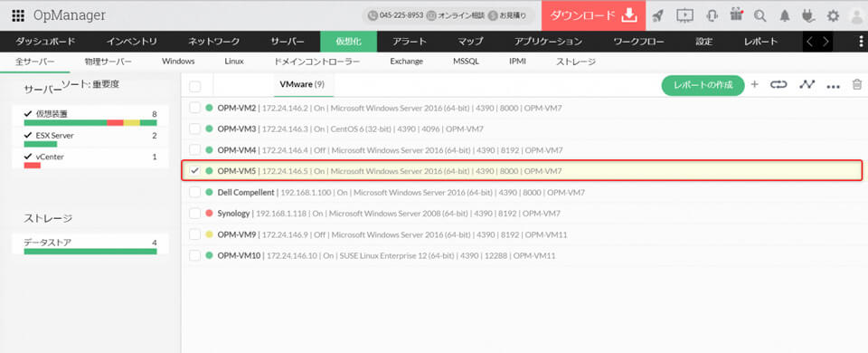The image size is (868, 353).
Task: Open the アプリケーション menu
Action: point(548,42)
